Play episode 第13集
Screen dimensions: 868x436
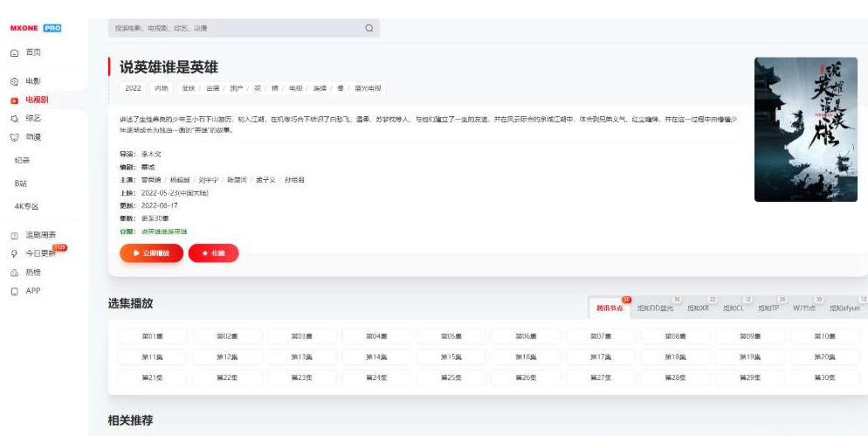(x=301, y=357)
